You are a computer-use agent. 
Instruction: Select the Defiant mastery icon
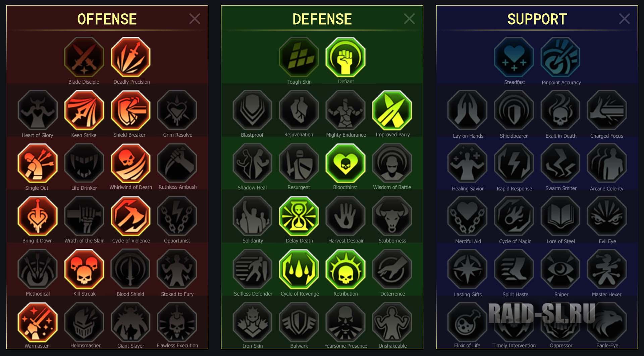pos(345,57)
